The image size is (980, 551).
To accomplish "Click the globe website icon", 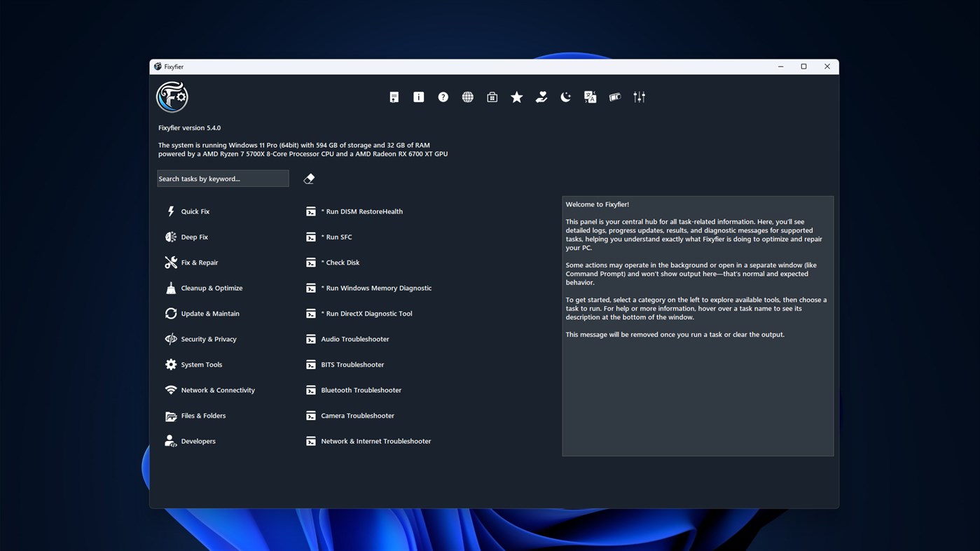I will (468, 97).
